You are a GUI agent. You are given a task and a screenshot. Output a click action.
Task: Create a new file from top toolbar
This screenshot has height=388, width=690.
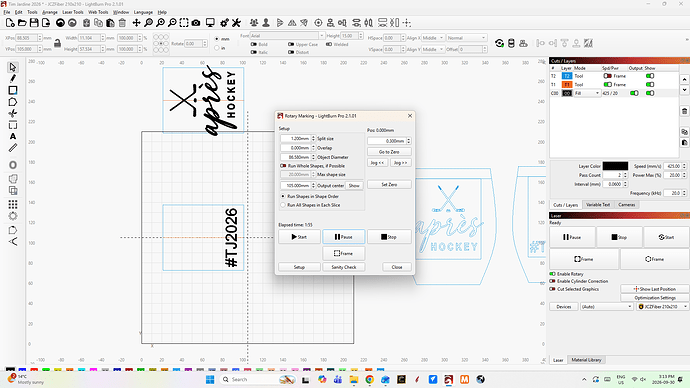[x=10, y=23]
